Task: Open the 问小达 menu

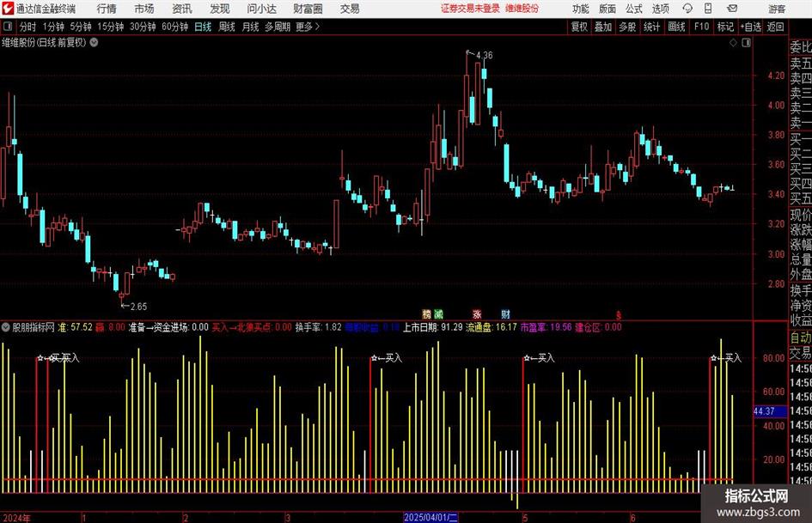Action: click(x=261, y=9)
